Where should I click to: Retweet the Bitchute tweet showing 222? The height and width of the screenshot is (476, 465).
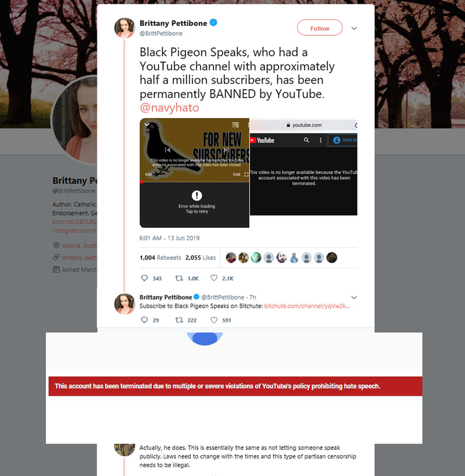[179, 320]
